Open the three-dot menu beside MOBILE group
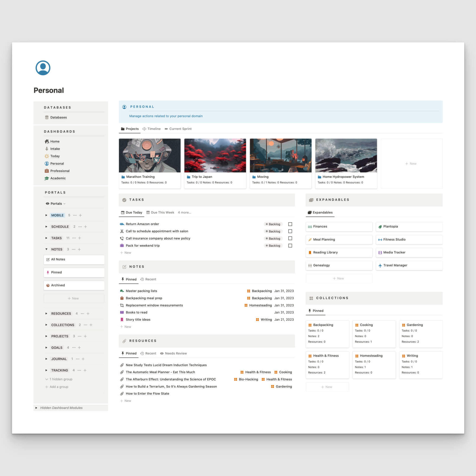Viewport: 476px width, 476px height. click(75, 215)
